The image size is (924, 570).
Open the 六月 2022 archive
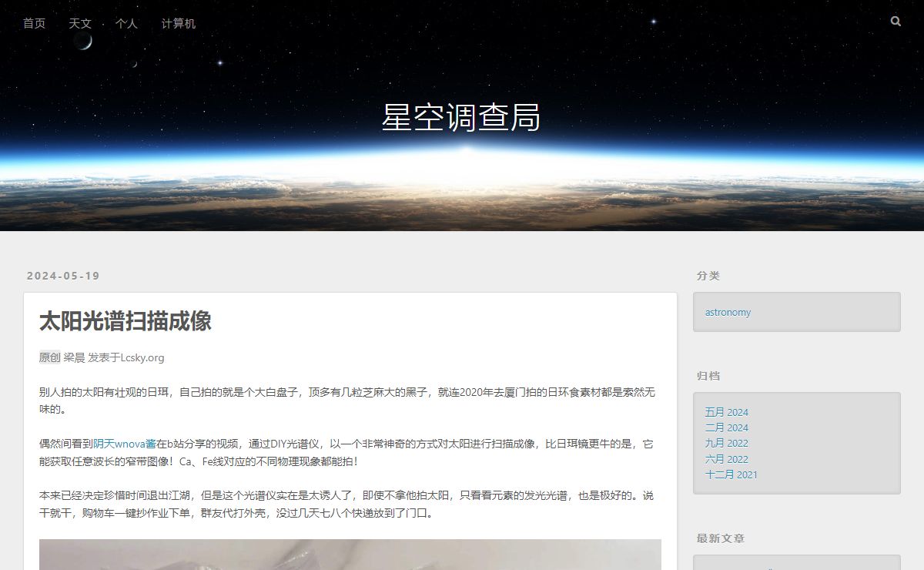point(726,459)
